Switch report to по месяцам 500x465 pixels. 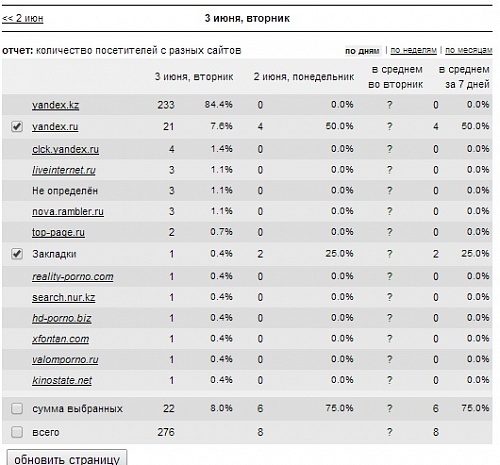[469, 50]
